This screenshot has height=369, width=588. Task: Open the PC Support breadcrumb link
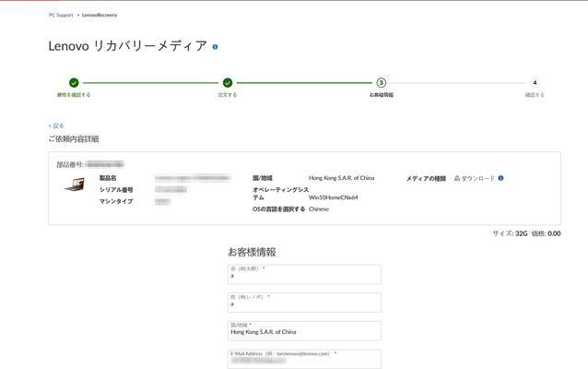click(x=61, y=15)
